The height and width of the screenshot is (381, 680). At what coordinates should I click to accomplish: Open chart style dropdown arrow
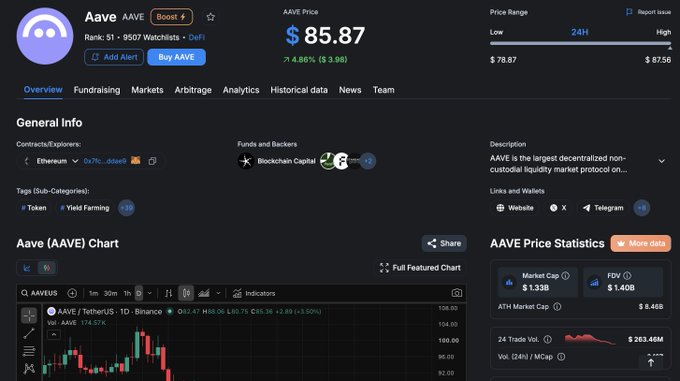tap(219, 293)
